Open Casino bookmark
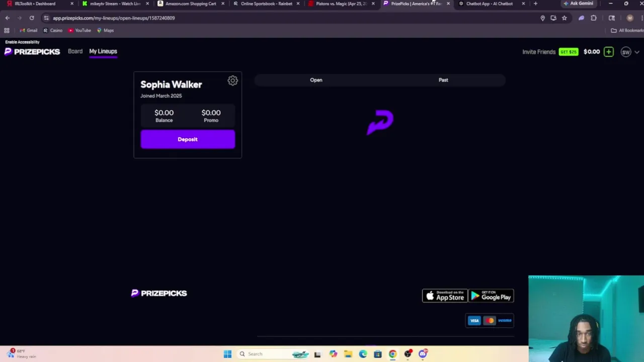The height and width of the screenshot is (362, 644). click(53, 31)
